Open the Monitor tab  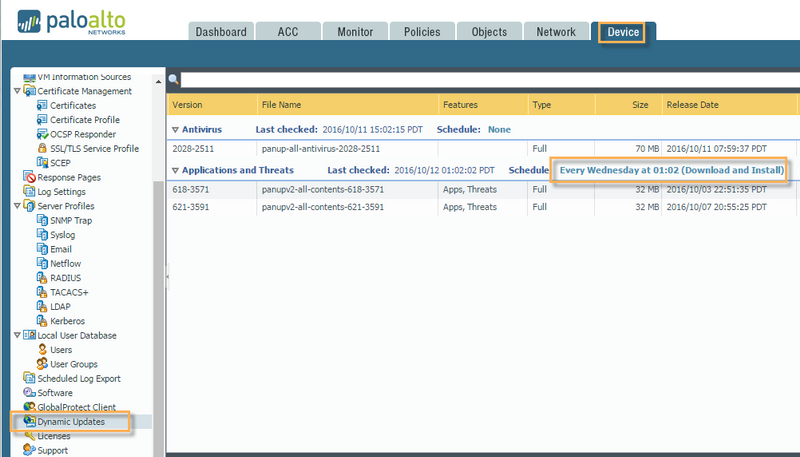coord(354,32)
